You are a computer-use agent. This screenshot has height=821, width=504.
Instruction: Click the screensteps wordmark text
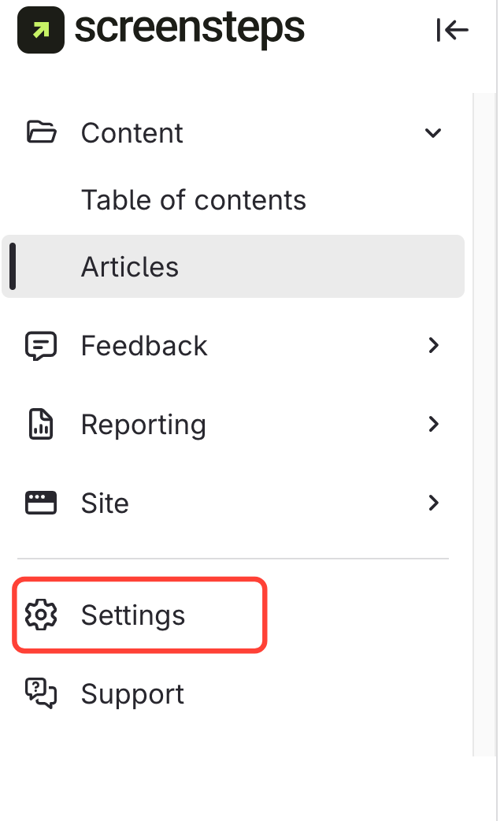pos(189,30)
